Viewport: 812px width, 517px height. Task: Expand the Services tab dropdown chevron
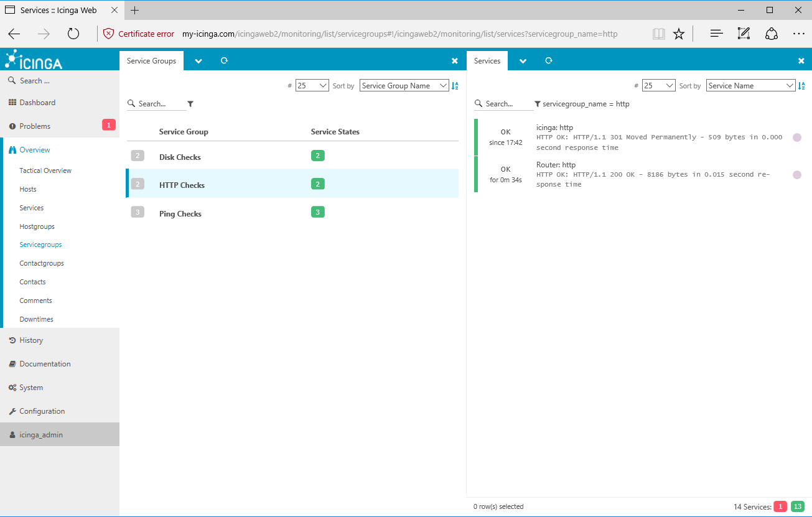click(x=523, y=61)
